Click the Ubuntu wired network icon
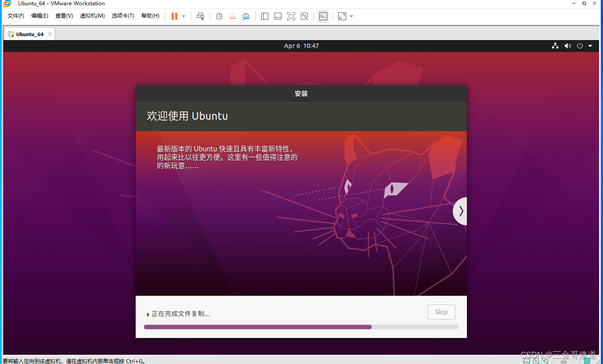This screenshot has height=364, width=603. [555, 46]
